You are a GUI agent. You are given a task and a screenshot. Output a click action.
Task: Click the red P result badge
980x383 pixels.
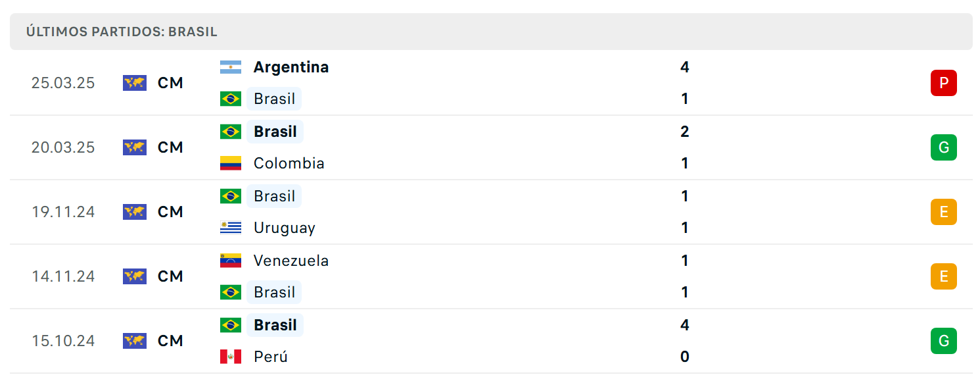click(944, 83)
